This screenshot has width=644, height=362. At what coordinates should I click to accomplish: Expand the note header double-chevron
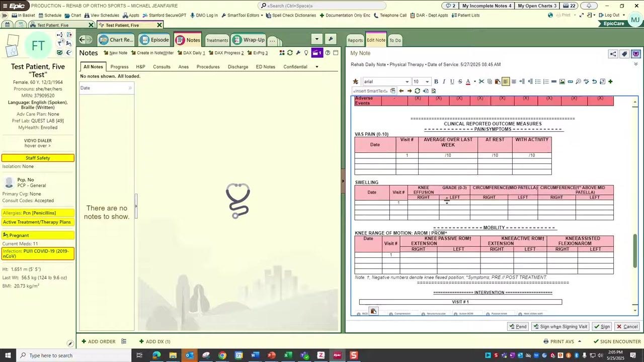pyautogui.click(x=636, y=64)
